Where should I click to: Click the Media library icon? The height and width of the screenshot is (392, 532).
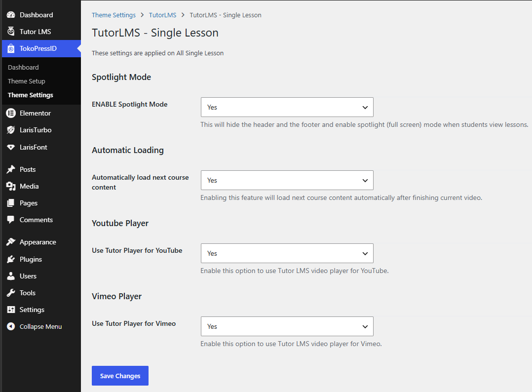(x=11, y=186)
